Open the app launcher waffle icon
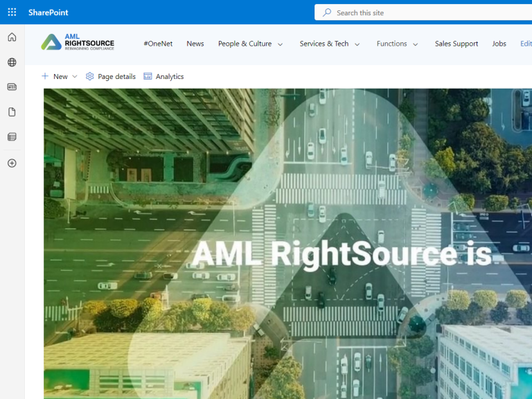The width and height of the screenshot is (532, 399). 12,12
